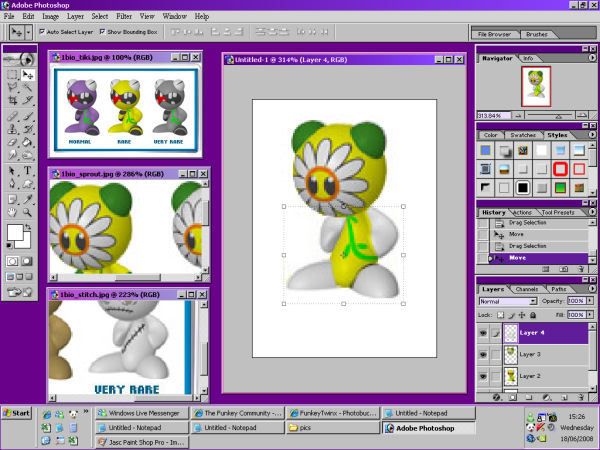Enable Quick Mask mode
Image resolution: width=600 pixels, height=450 pixels.
coord(27,261)
